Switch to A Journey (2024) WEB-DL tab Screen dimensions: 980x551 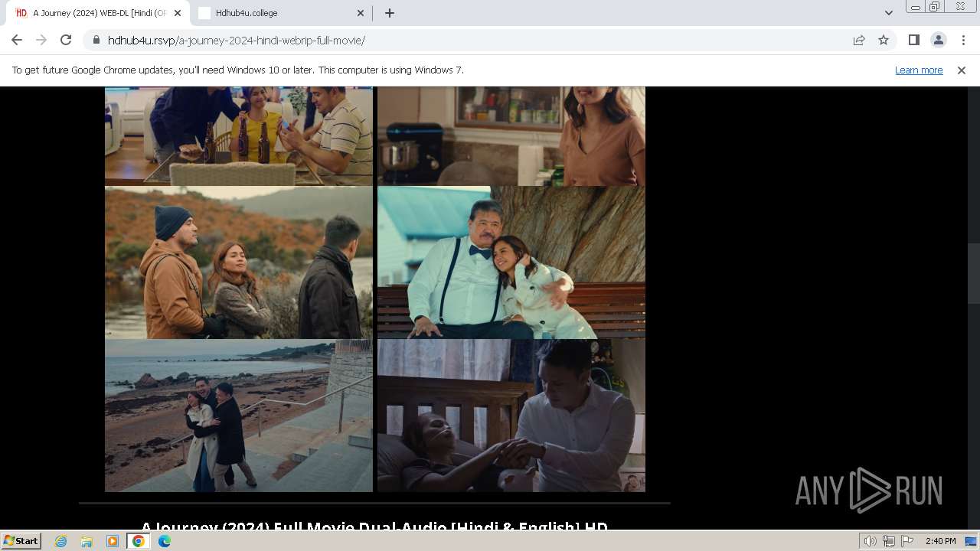100,13
